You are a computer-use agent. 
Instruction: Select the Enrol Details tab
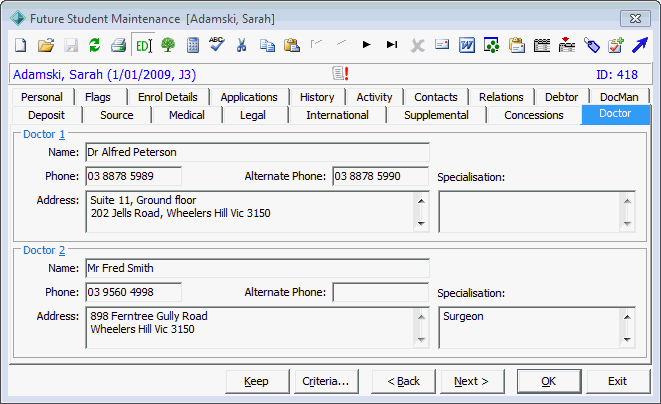[168, 97]
